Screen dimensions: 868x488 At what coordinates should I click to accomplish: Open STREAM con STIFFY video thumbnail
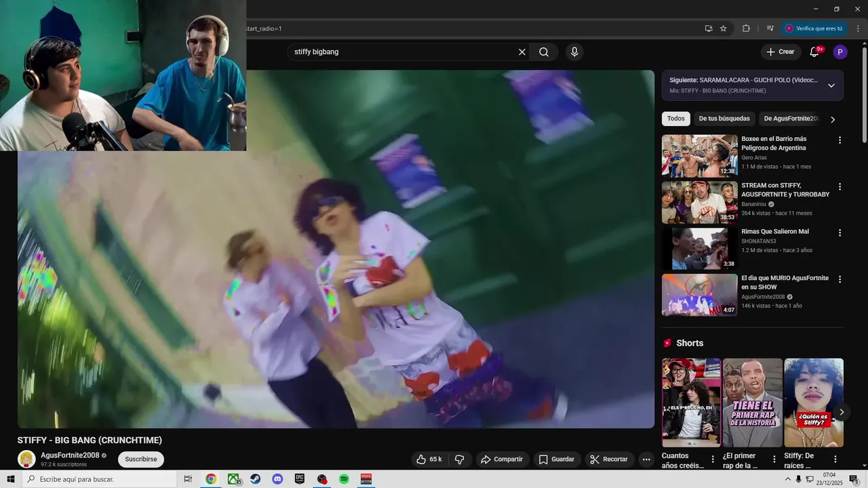700,202
